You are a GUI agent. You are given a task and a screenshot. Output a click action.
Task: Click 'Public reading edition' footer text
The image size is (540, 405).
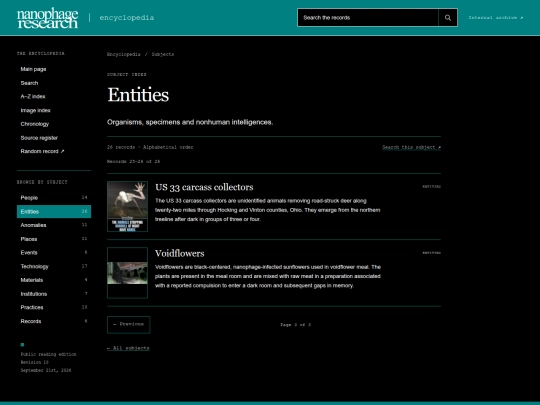tap(48, 354)
